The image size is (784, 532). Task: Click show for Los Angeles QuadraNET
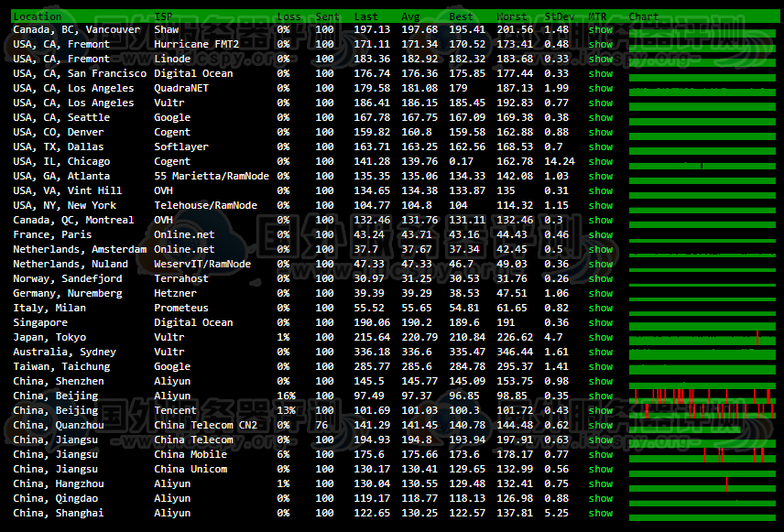(601, 88)
